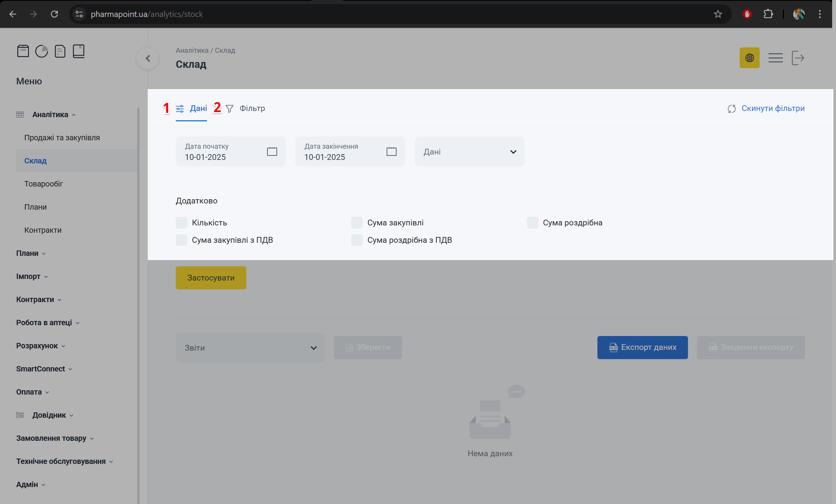The height and width of the screenshot is (504, 836).
Task: Open the hamburger menu icon at top right
Action: [775, 58]
